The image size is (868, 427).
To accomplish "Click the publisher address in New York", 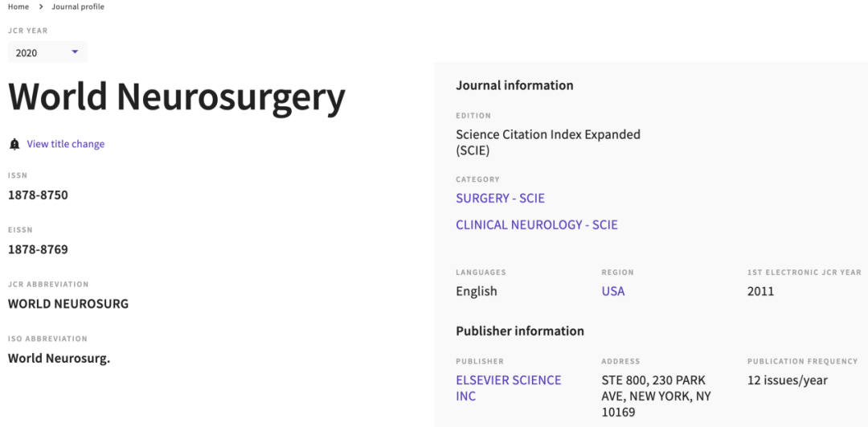I will (657, 396).
